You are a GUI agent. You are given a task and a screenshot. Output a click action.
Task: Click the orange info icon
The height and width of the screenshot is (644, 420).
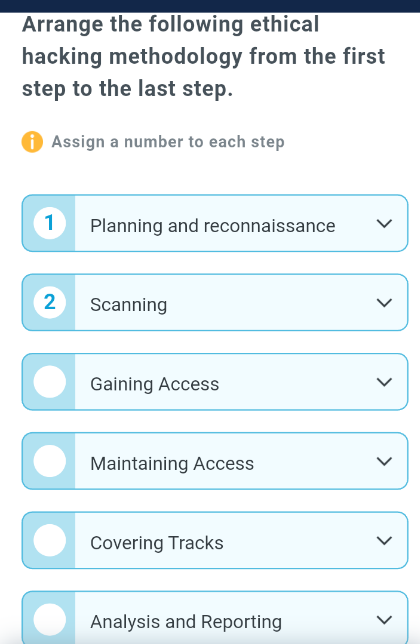[32, 142]
